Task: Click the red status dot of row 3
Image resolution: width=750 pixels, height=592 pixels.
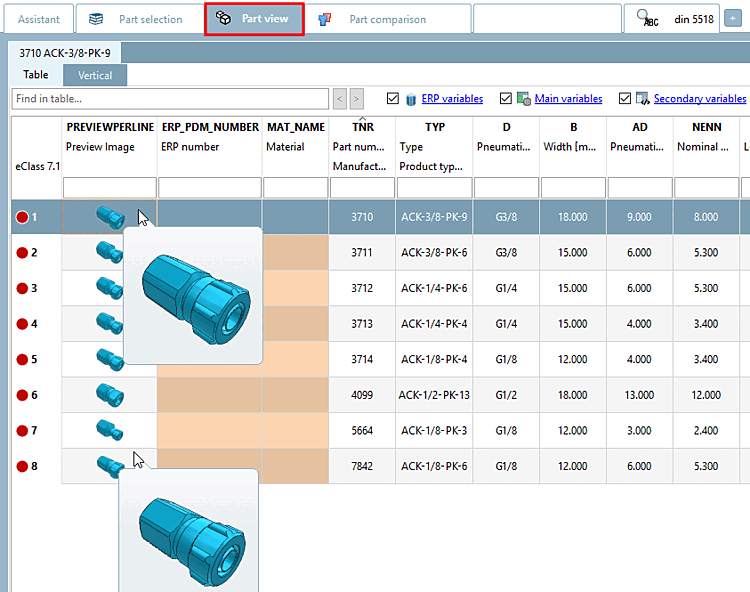Action: click(x=22, y=288)
